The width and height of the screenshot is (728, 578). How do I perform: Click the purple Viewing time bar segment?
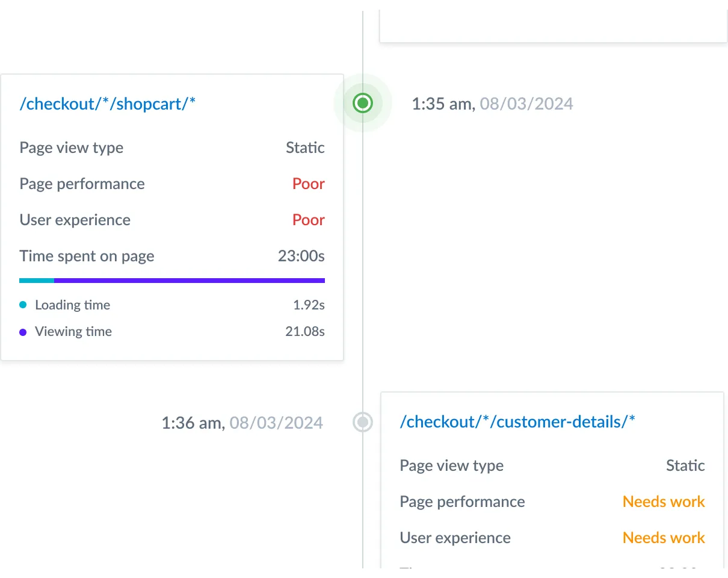190,280
